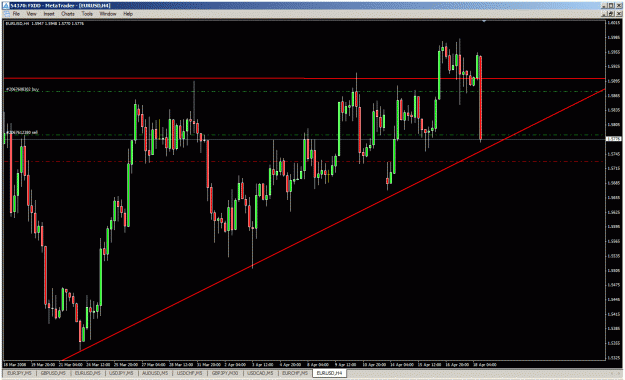The width and height of the screenshot is (625, 380).
Task: Minimize the MetaTrader main window
Action: (605, 6)
